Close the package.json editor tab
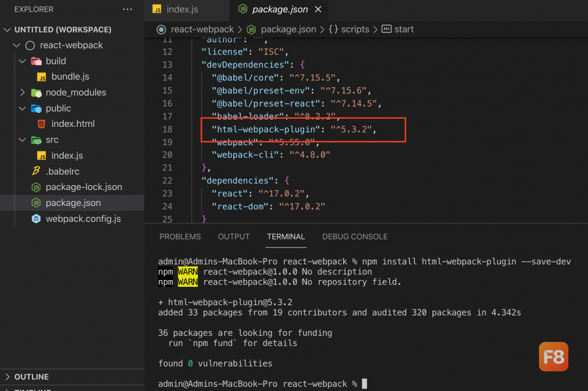 tap(318, 9)
